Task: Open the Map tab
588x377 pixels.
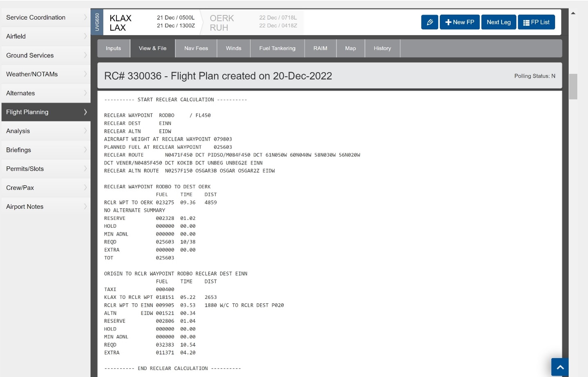Action: click(350, 48)
